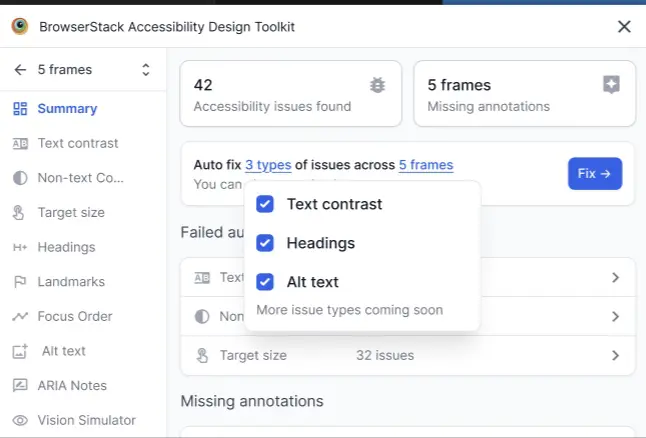The width and height of the screenshot is (646, 438).
Task: Click the Headings label in popup
Action: (x=321, y=243)
